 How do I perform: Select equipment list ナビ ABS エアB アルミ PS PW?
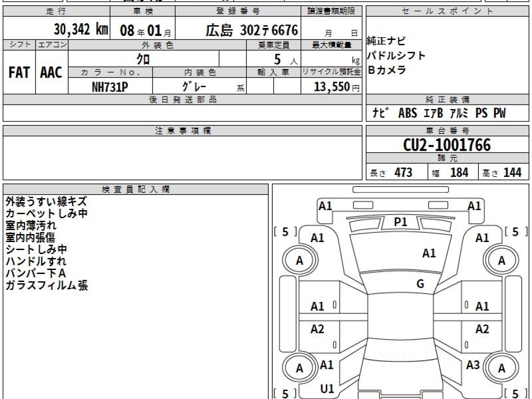coord(439,113)
